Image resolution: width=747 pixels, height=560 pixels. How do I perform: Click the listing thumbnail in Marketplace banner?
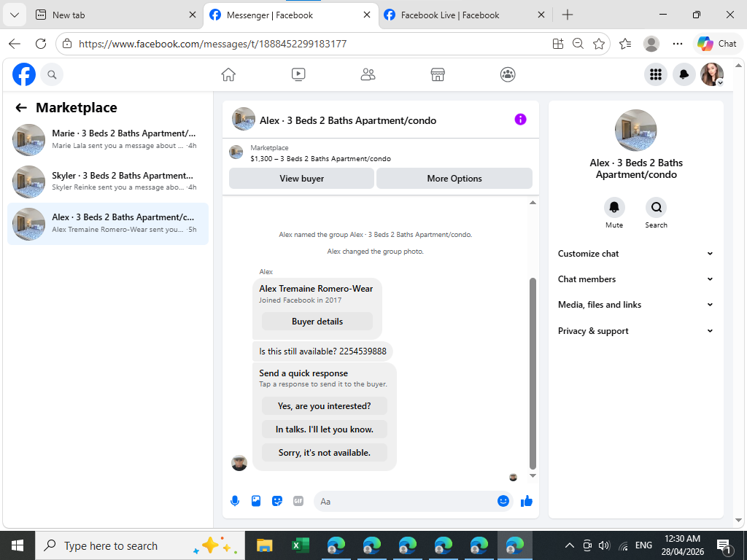point(236,152)
